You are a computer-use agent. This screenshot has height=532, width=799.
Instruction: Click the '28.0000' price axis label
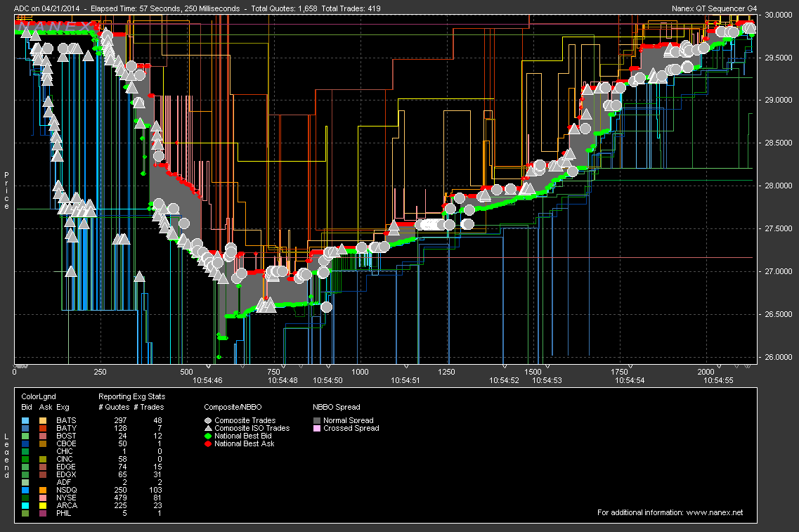(778, 186)
